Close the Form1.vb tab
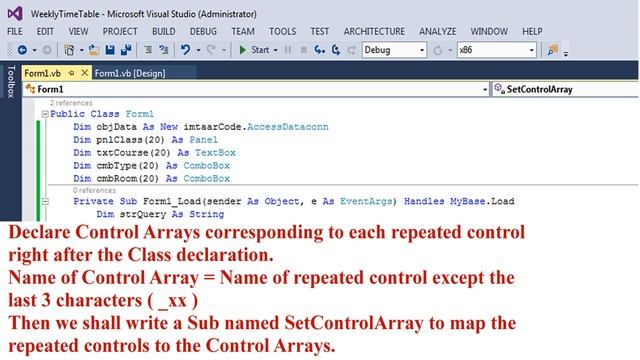Image resolution: width=640 pixels, height=360 pixels. coord(84,73)
